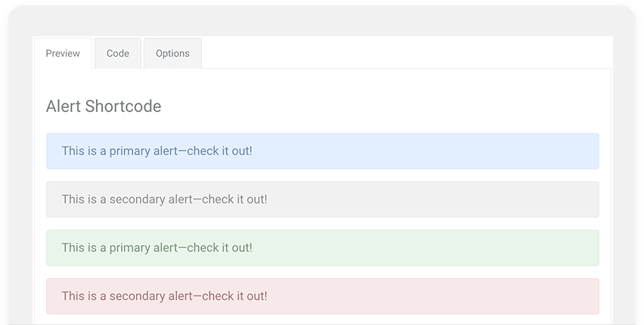Click the word "secondary" in red alert

138,296
